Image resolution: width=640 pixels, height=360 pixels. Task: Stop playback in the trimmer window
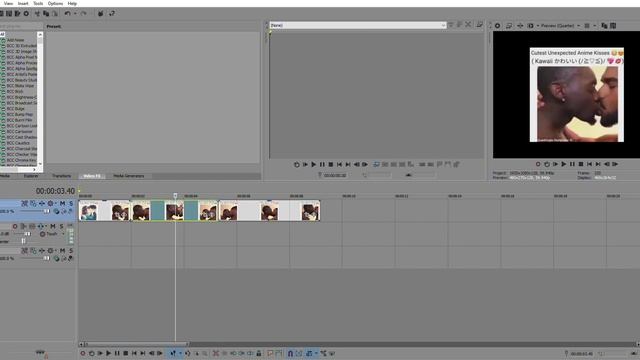(x=331, y=164)
